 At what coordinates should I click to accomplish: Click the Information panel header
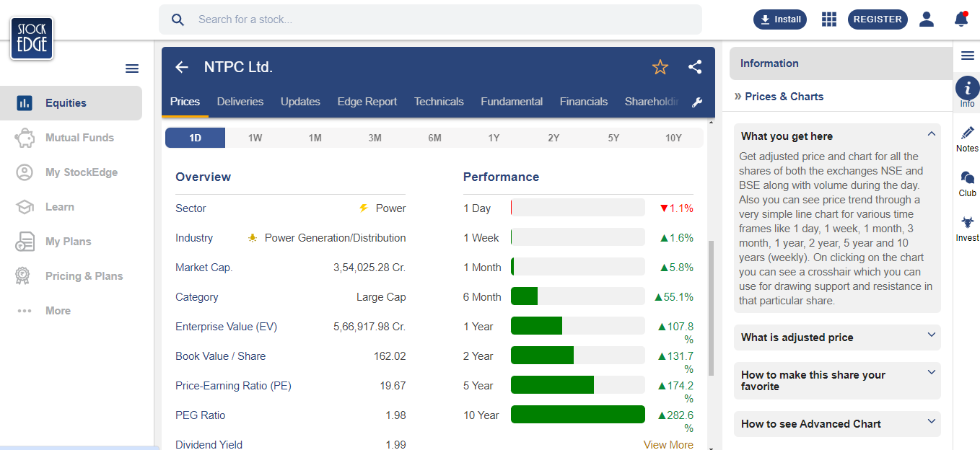841,63
